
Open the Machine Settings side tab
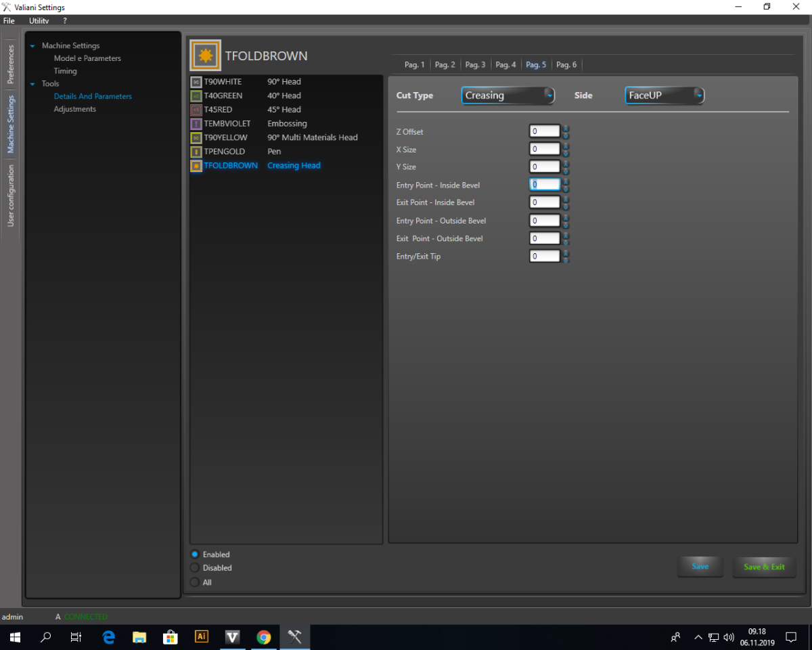click(10, 124)
